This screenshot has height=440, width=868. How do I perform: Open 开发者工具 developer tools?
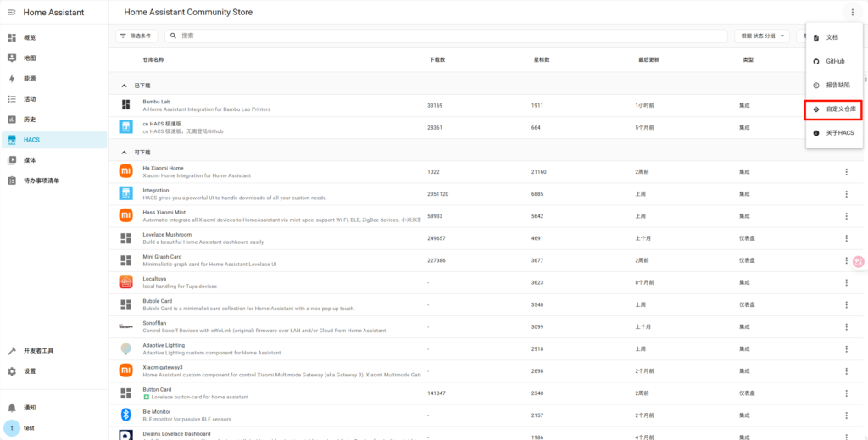click(38, 350)
